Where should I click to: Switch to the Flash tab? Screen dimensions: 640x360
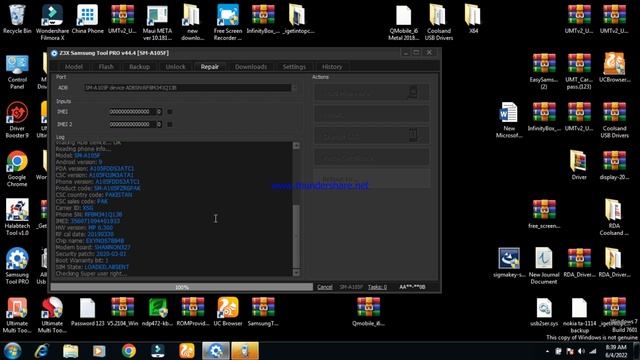tap(106, 67)
